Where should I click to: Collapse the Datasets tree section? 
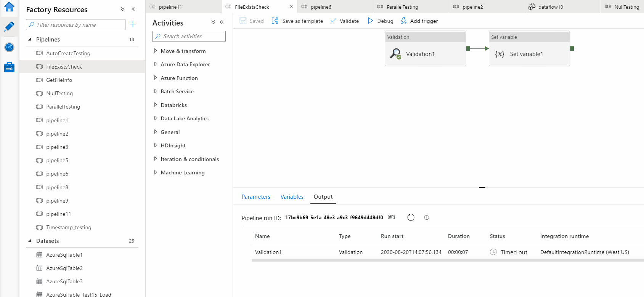[30, 241]
